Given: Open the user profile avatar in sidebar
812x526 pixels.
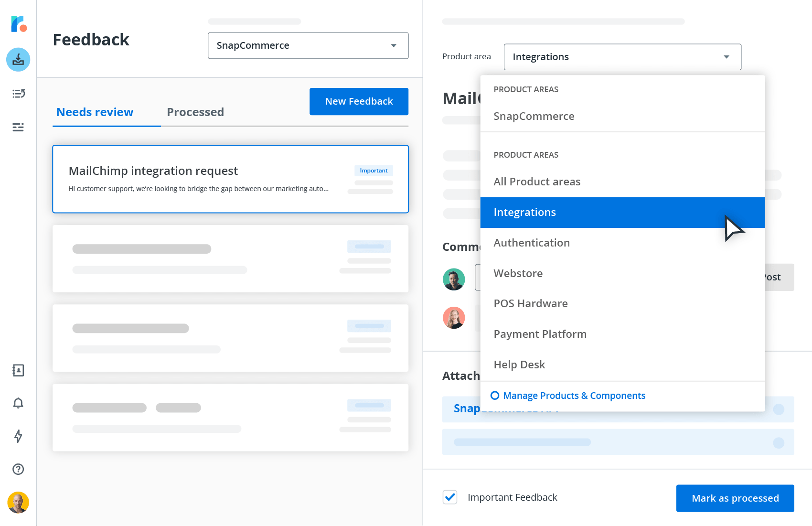Looking at the screenshot, I should pos(18,503).
